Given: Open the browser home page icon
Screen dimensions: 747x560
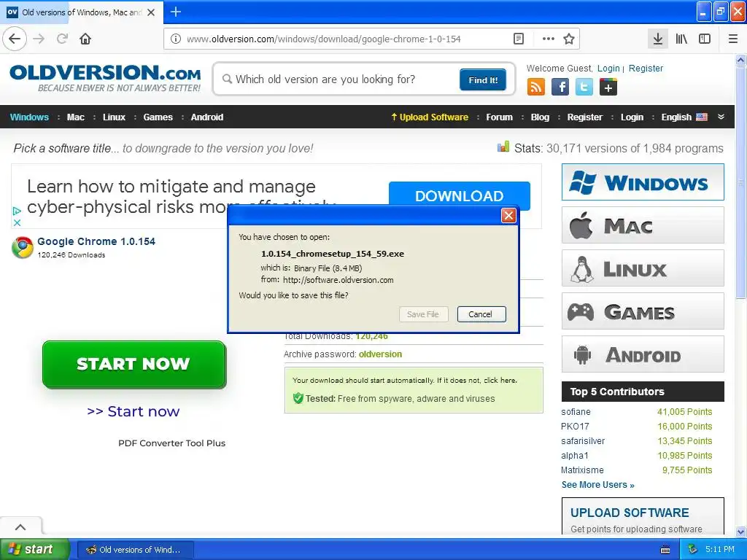Looking at the screenshot, I should click(85, 39).
